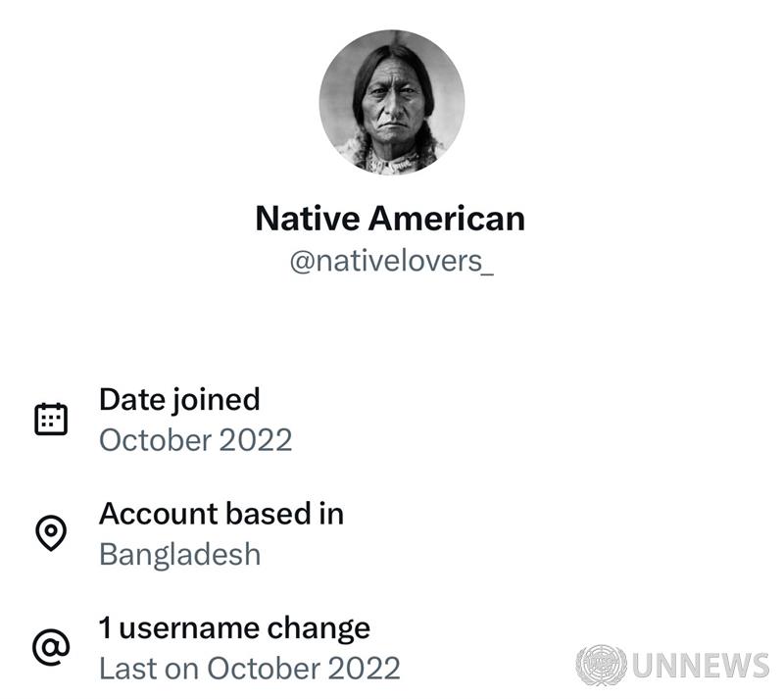784x699 pixels.
Task: Click the location pin icon
Action: tap(51, 533)
